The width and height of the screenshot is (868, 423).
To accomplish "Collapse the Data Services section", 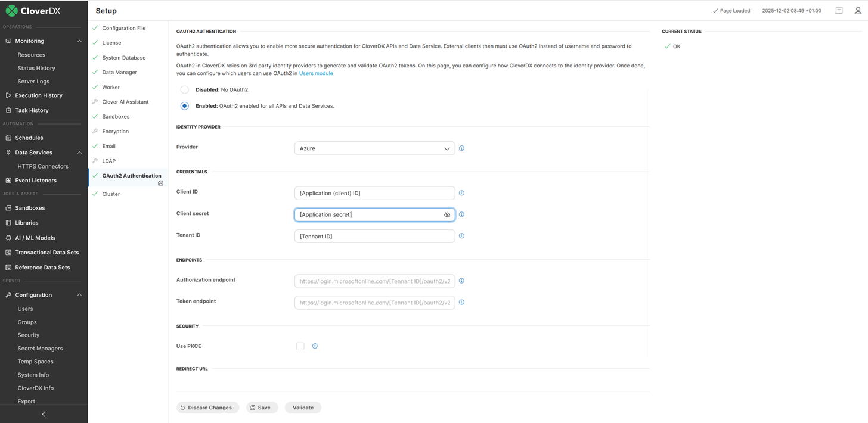I will tap(79, 152).
